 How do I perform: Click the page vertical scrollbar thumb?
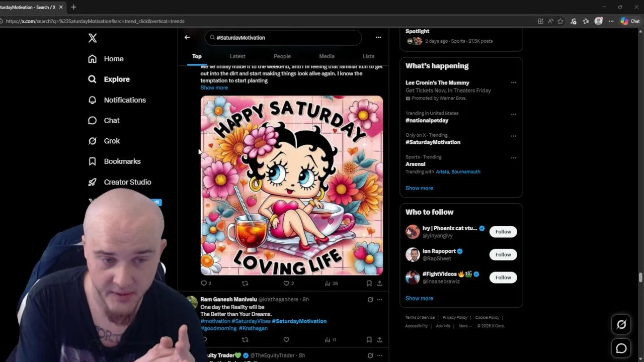click(640, 278)
